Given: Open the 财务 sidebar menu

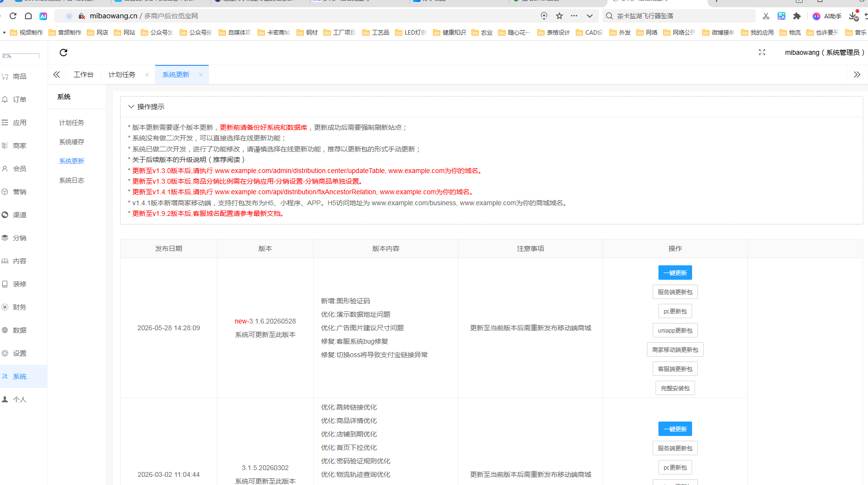Looking at the screenshot, I should (24, 307).
